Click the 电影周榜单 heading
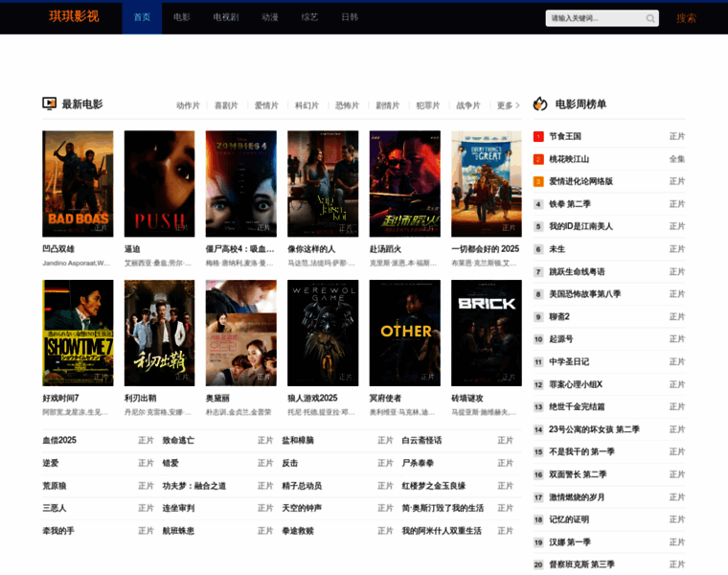The height and width of the screenshot is (575, 728). point(580,104)
